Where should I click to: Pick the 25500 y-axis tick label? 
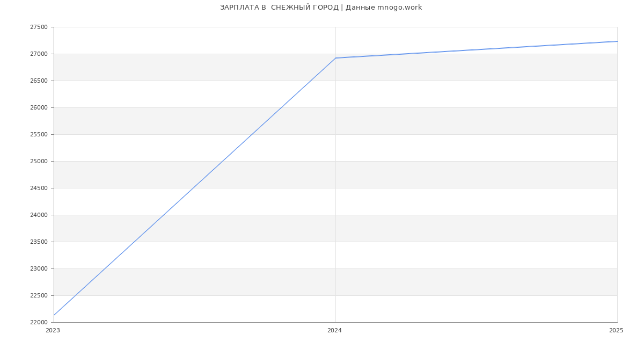(39, 135)
